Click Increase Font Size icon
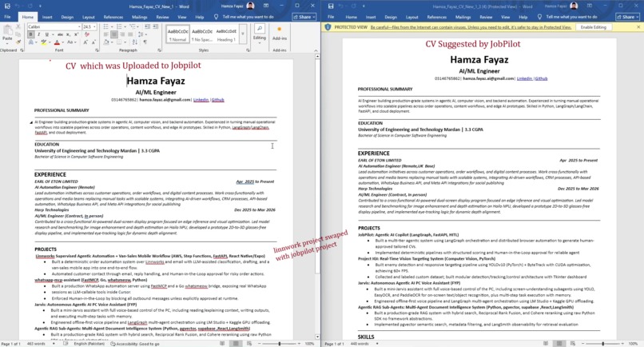The width and height of the screenshot is (644, 347). point(85,42)
